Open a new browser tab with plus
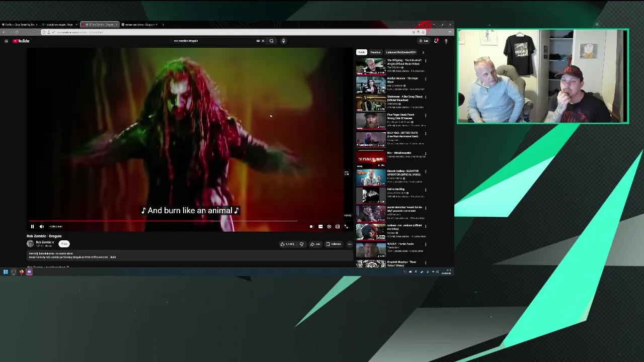Screen dimensions: 644x362 pyautogui.click(x=163, y=25)
